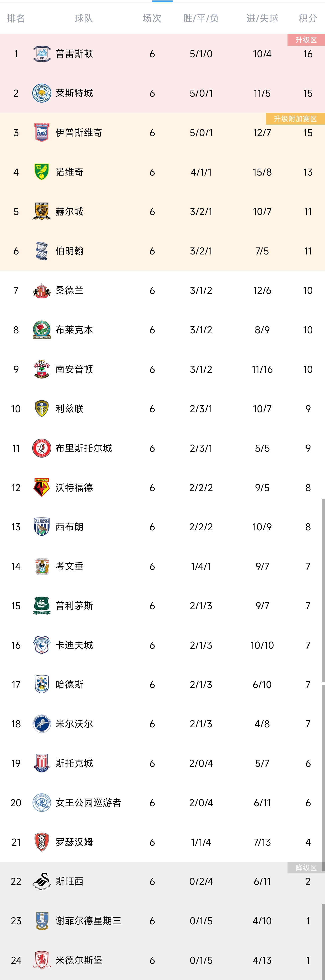Tap the 升级附加赛区 playoff zone label
Image resolution: width=325 pixels, height=980 pixels.
pyautogui.click(x=295, y=119)
